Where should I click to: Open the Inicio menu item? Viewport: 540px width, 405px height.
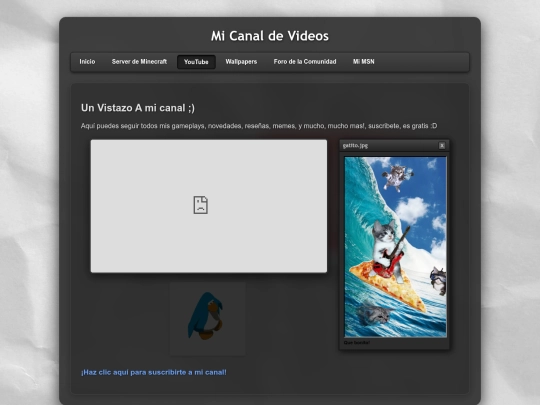point(87,62)
